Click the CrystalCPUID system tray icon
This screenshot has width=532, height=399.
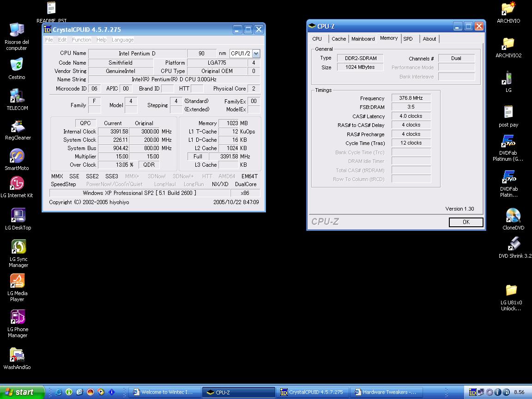(x=472, y=392)
